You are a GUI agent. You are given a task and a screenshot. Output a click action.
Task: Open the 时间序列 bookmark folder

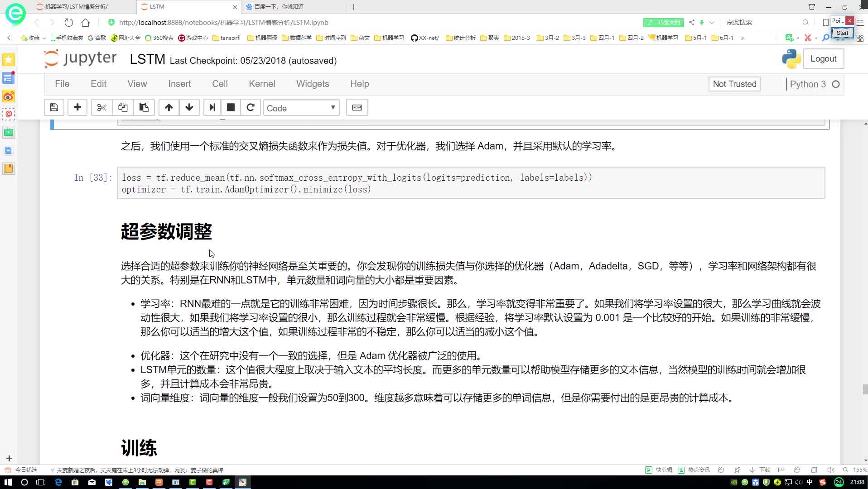click(x=331, y=38)
